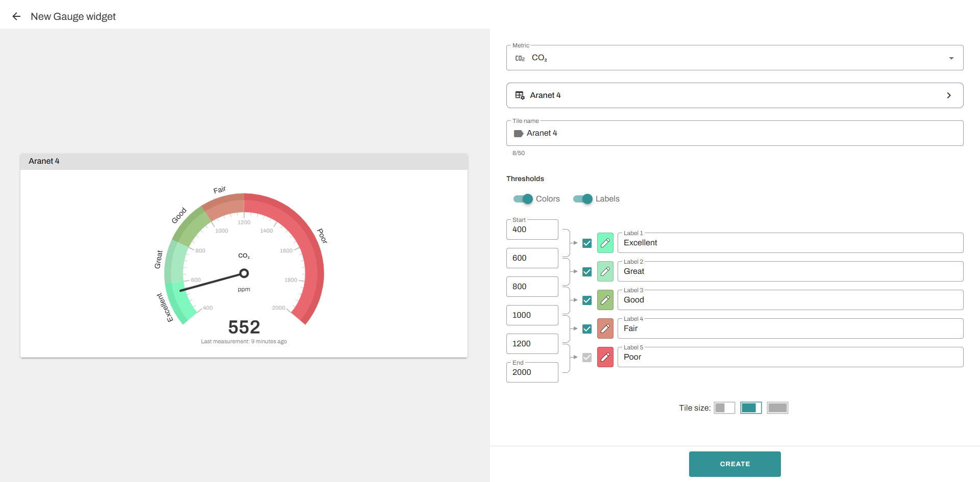Disable the Labels toggle switch

pos(583,199)
